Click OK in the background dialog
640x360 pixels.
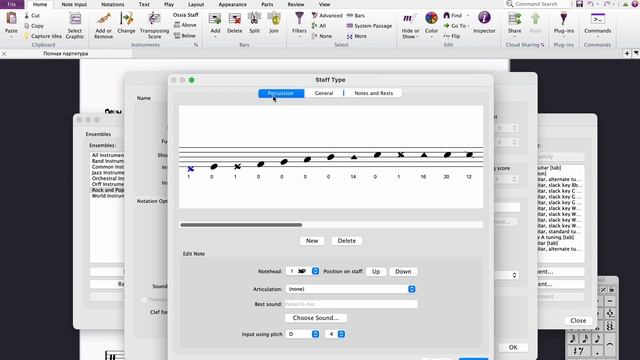513,347
